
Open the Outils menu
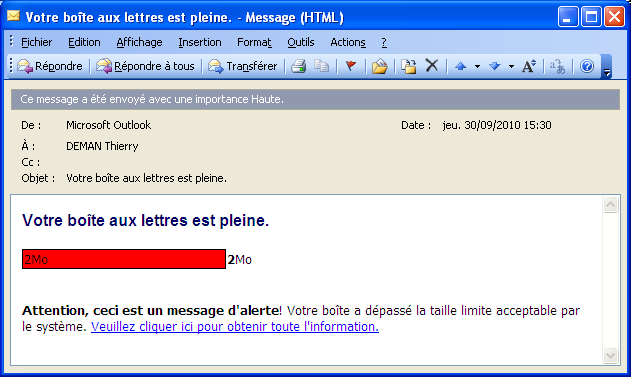[x=301, y=42]
